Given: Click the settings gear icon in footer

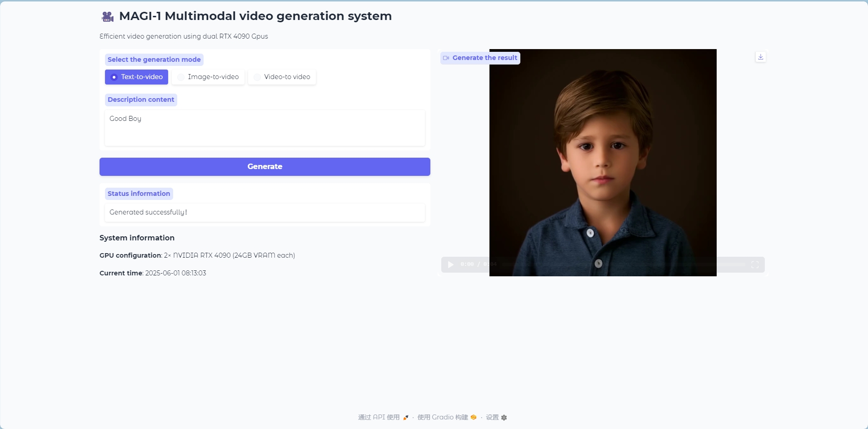Looking at the screenshot, I should coord(504,417).
